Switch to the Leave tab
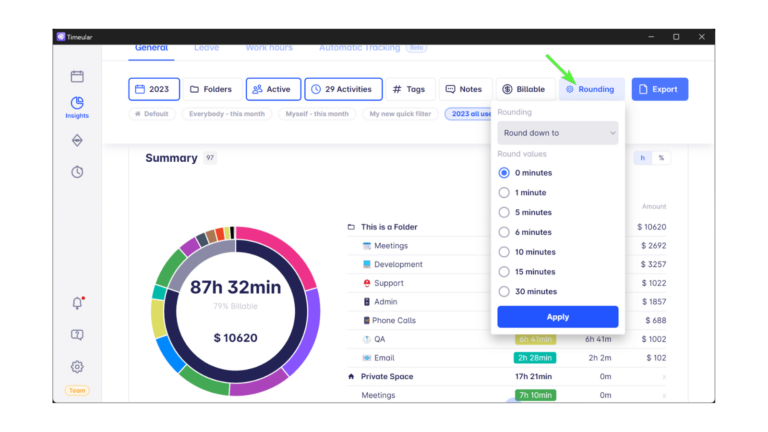This screenshot has height=432, width=768. click(x=206, y=47)
